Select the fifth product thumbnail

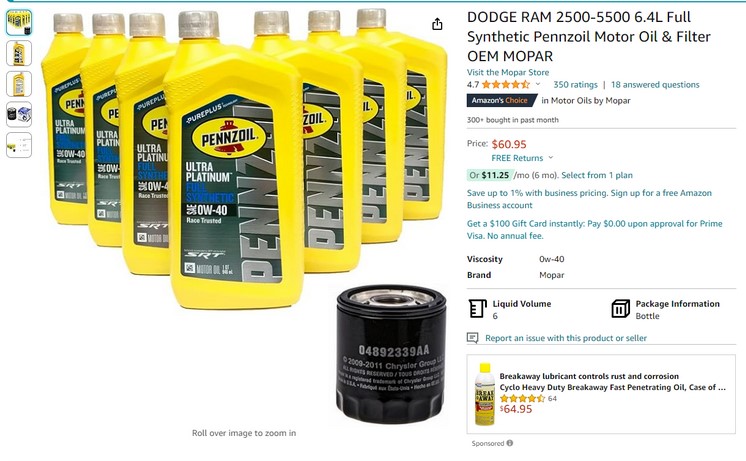pos(19,145)
